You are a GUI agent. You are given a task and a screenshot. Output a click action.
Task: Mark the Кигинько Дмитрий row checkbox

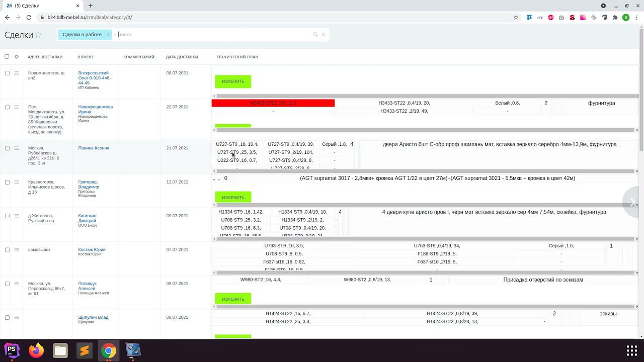[7, 216]
